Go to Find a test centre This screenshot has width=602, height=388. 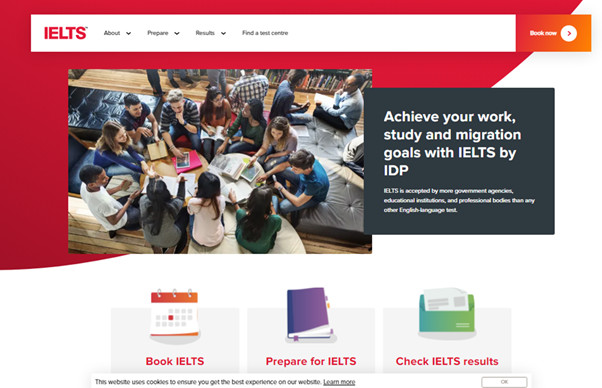[265, 33]
